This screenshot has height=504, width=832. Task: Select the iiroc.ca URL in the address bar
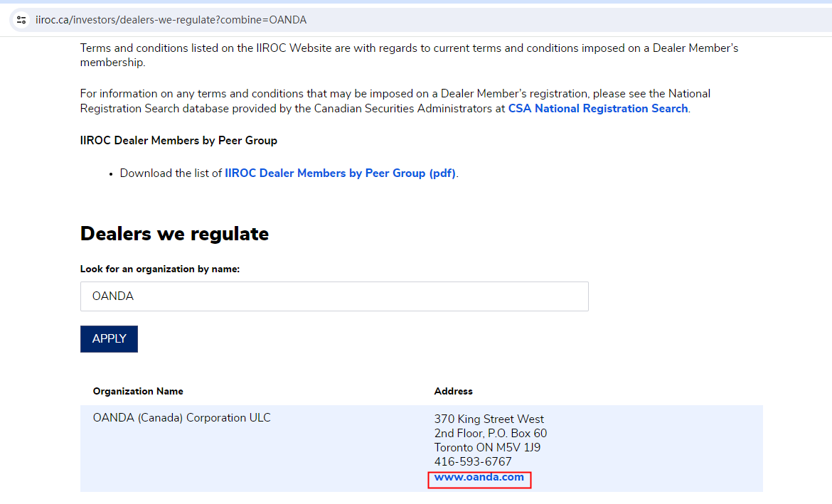(171, 20)
